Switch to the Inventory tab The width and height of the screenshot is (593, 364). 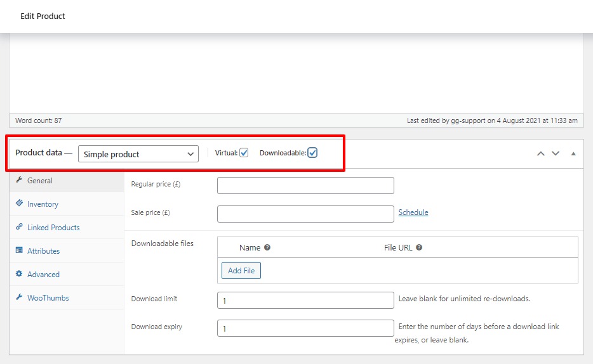[x=67, y=204]
